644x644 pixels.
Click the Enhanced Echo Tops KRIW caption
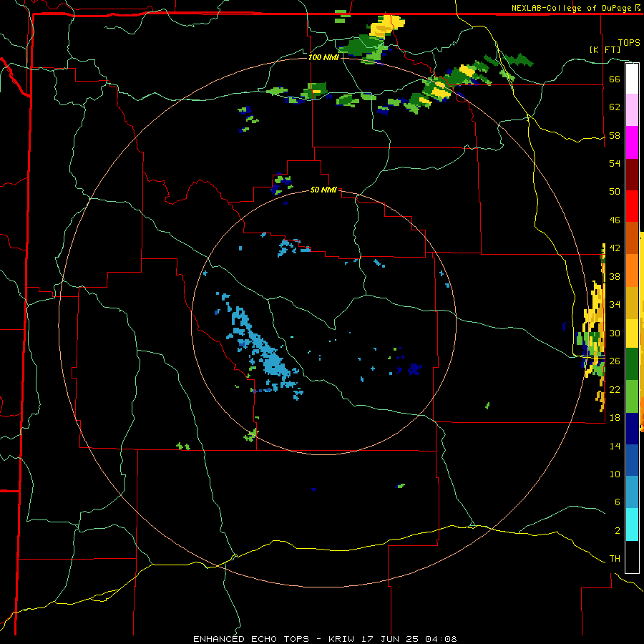point(325,639)
